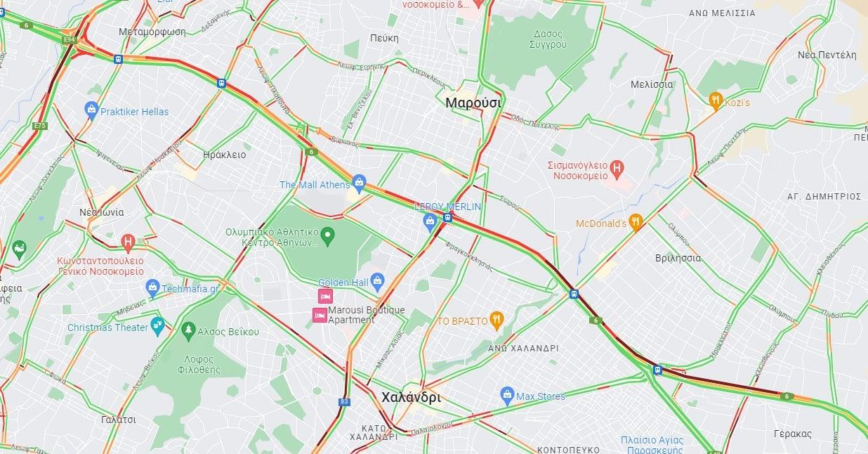The height and width of the screenshot is (454, 868).
Task: Select the Βριλήσσια area label
Action: pyautogui.click(x=677, y=258)
